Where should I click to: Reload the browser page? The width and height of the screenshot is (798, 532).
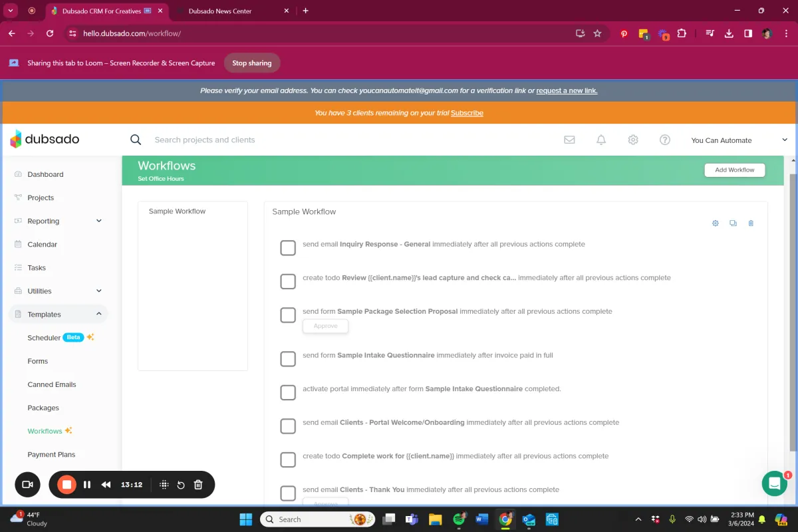[50, 33]
